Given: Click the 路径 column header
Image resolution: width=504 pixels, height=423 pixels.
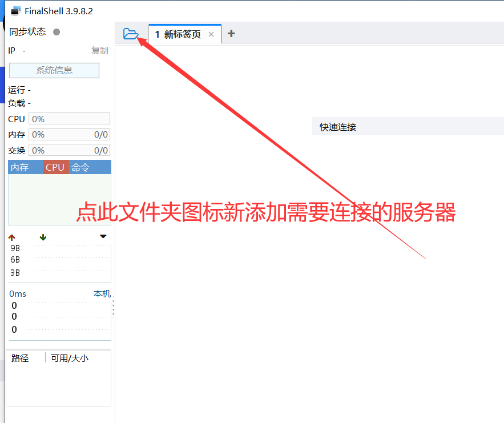Looking at the screenshot, I should [20, 358].
